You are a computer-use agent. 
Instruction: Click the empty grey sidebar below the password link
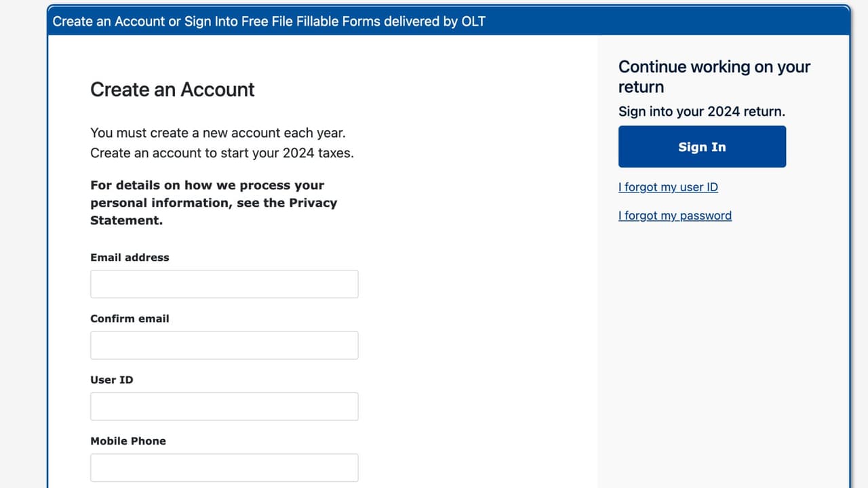click(x=723, y=352)
